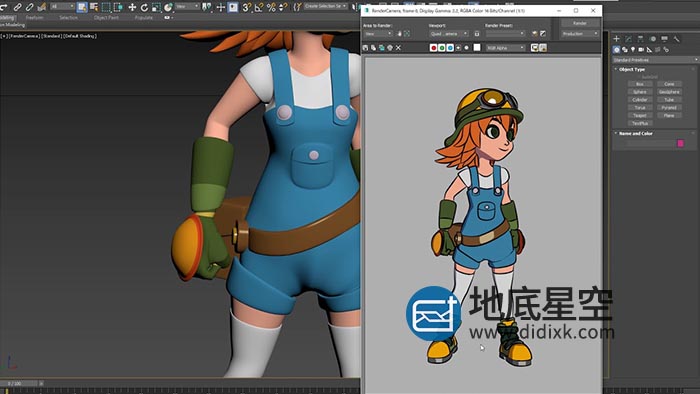Image resolution: width=700 pixels, height=394 pixels.
Task: Click the Edit Named Selection Sets icon
Action: (x=297, y=7)
